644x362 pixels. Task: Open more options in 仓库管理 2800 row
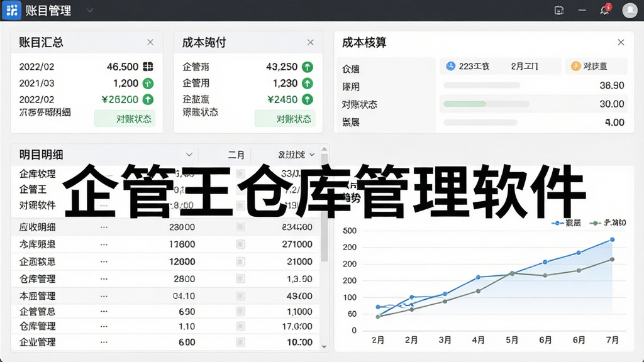104,278
